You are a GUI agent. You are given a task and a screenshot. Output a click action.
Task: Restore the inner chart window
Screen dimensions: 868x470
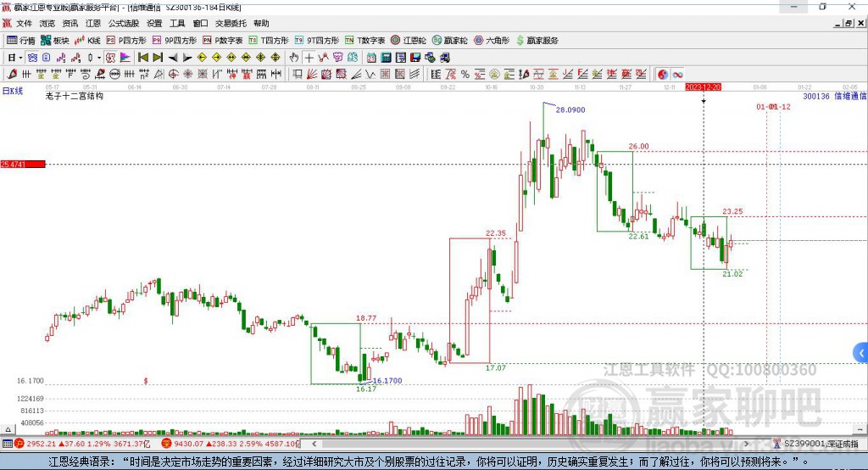click(849, 23)
